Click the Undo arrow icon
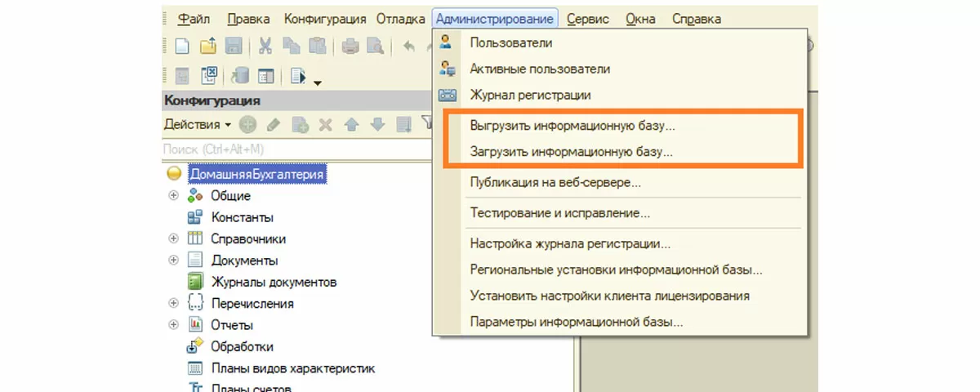The image size is (980, 392). click(x=410, y=47)
